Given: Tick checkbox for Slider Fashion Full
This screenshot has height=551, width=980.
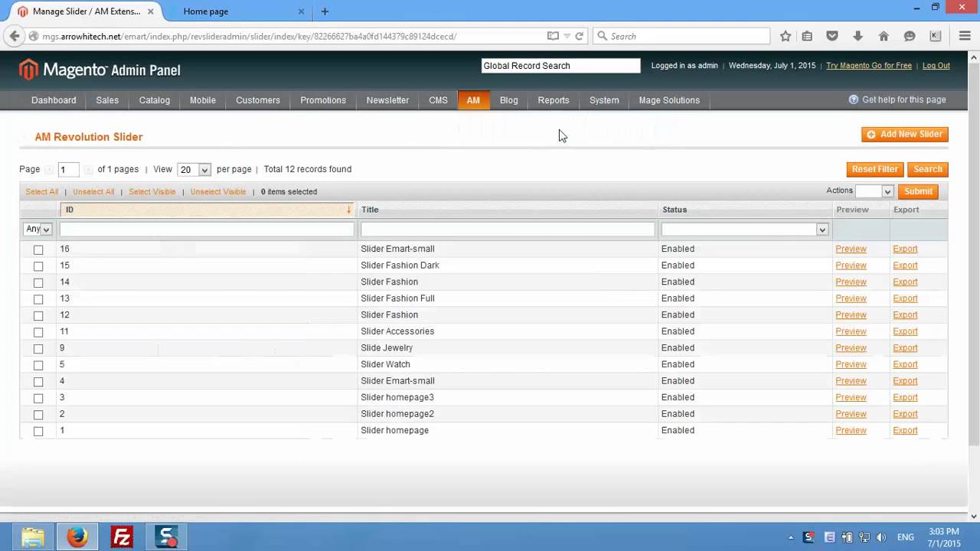Looking at the screenshot, I should click(38, 299).
